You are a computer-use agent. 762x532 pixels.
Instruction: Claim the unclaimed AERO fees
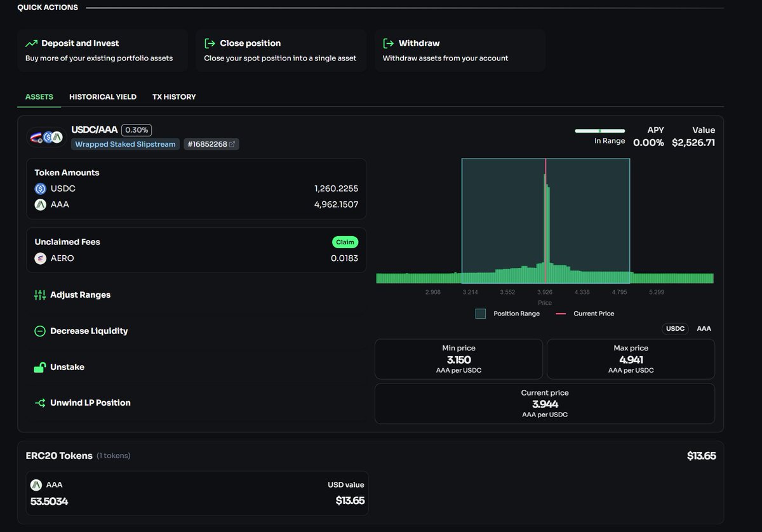pyautogui.click(x=345, y=242)
